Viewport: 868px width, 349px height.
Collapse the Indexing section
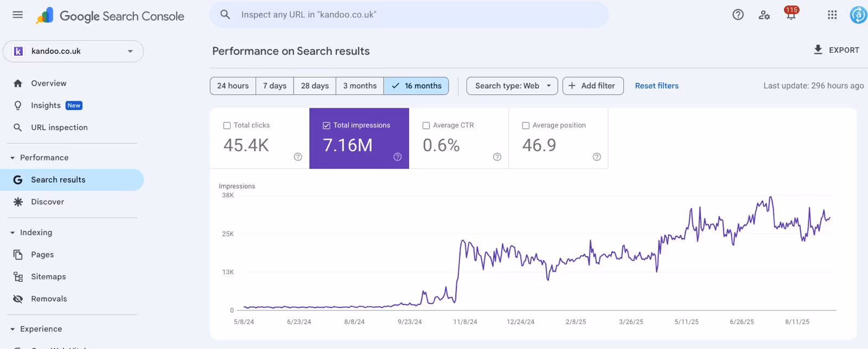coord(12,232)
